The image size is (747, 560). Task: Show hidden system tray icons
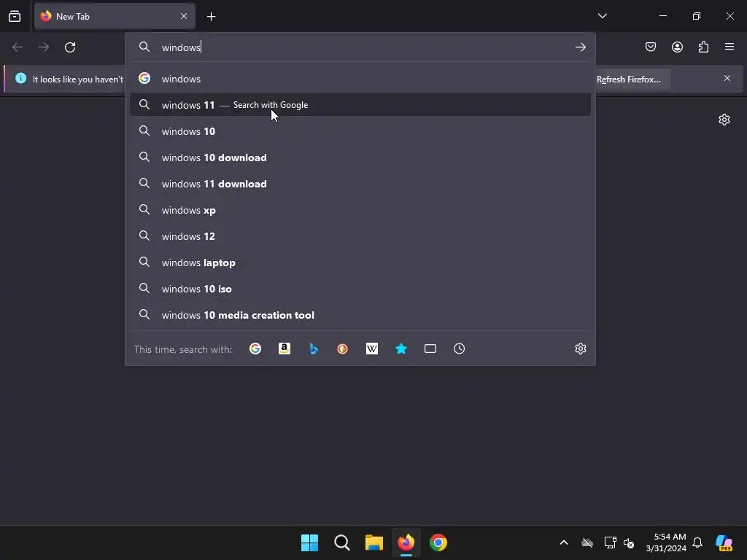564,542
